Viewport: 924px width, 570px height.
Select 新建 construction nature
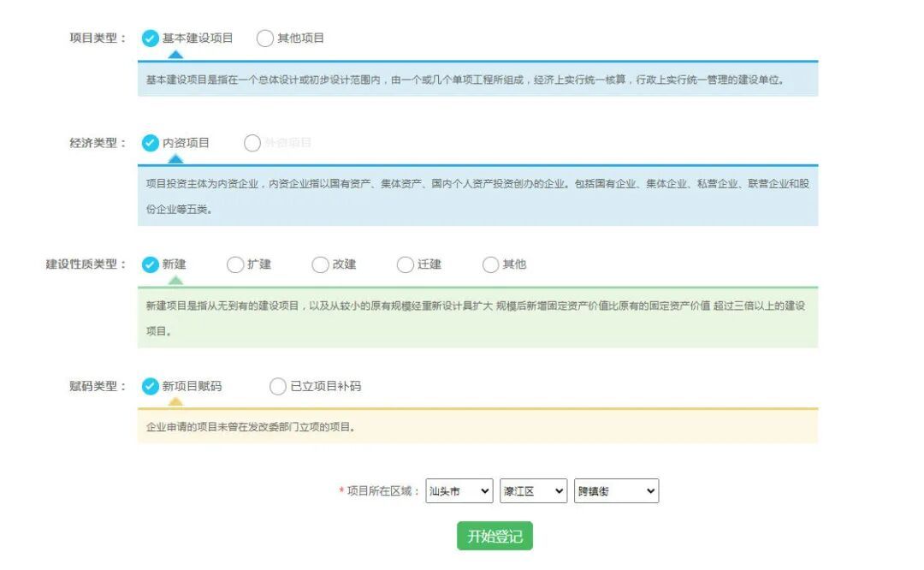pos(151,264)
